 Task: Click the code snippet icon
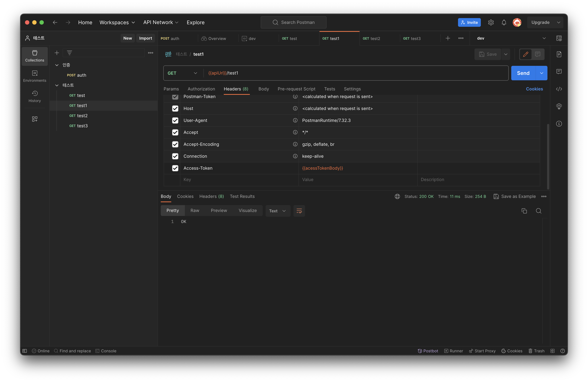coord(559,89)
